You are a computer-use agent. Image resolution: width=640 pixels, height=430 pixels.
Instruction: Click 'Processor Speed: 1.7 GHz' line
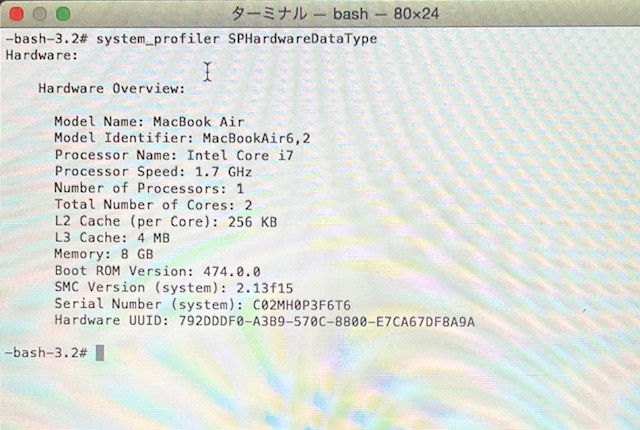153,171
